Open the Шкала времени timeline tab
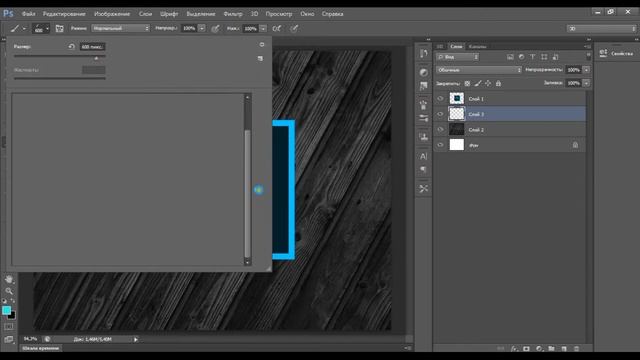This screenshot has height=360, width=640. pyautogui.click(x=41, y=349)
